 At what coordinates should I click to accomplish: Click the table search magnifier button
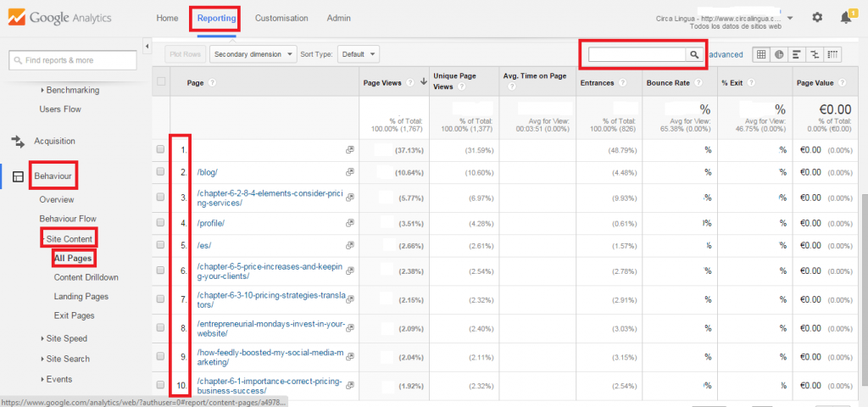coord(694,55)
